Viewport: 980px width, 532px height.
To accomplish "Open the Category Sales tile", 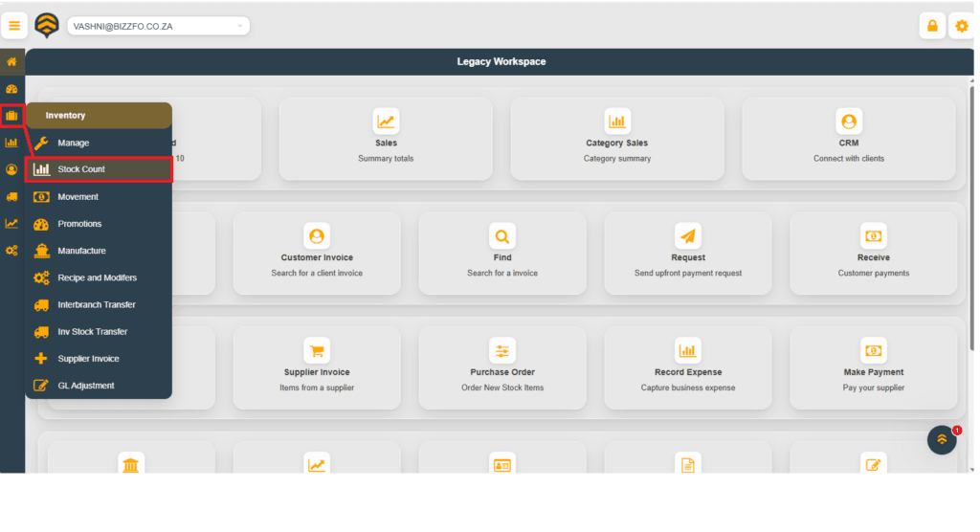I will pos(616,138).
